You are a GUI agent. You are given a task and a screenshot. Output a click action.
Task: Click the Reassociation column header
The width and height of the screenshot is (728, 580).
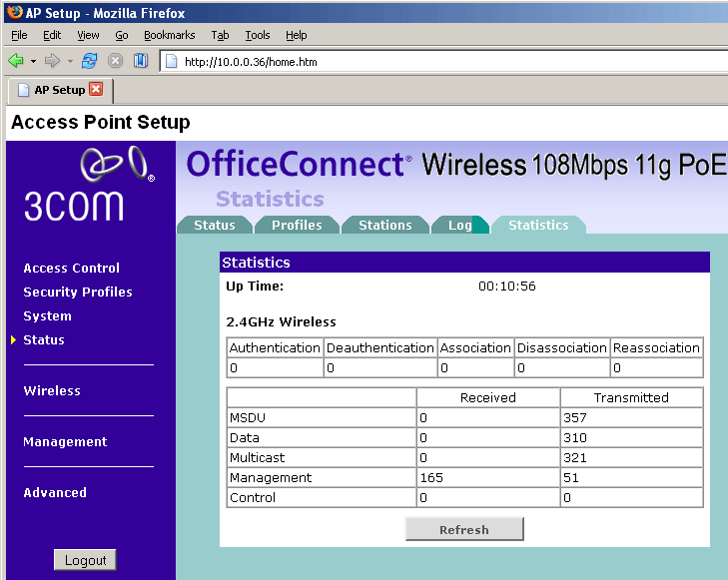[x=656, y=348]
